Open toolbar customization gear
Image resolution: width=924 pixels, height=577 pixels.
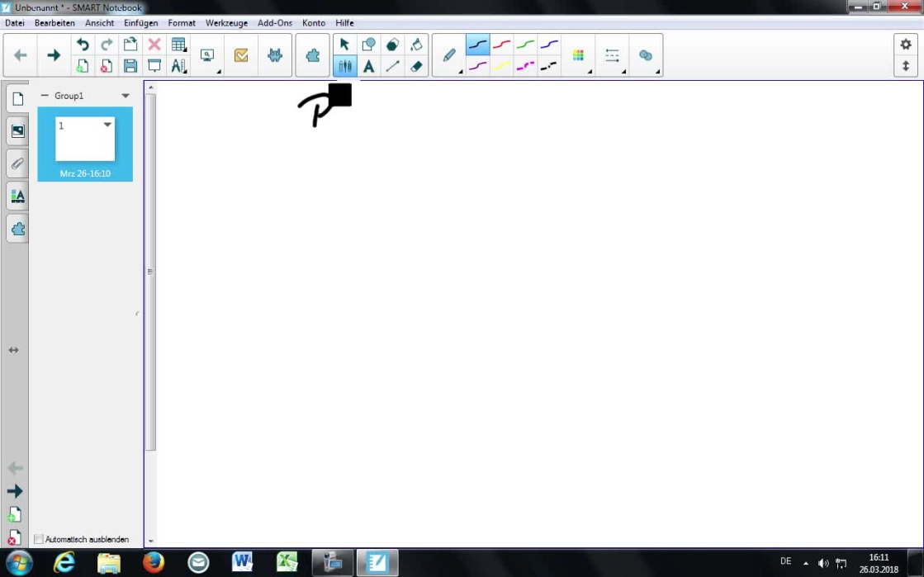(x=906, y=45)
